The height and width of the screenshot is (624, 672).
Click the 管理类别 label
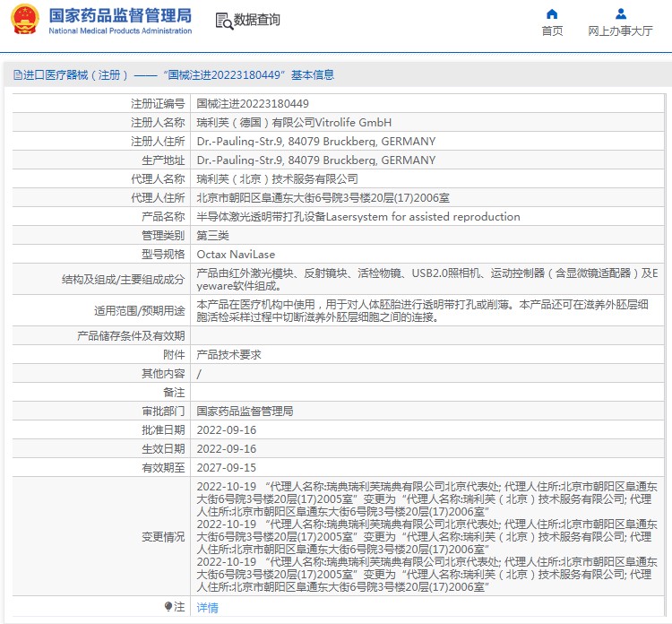[163, 236]
